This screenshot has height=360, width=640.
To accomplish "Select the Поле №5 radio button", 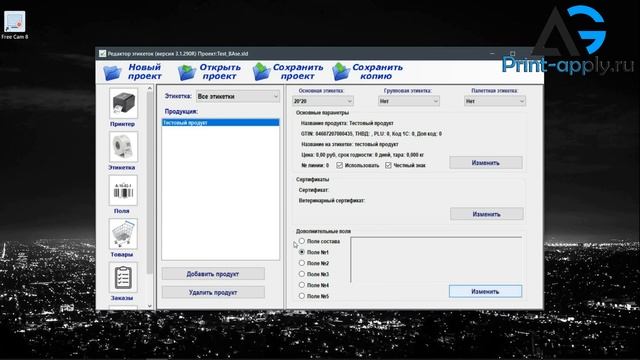I will (x=302, y=296).
